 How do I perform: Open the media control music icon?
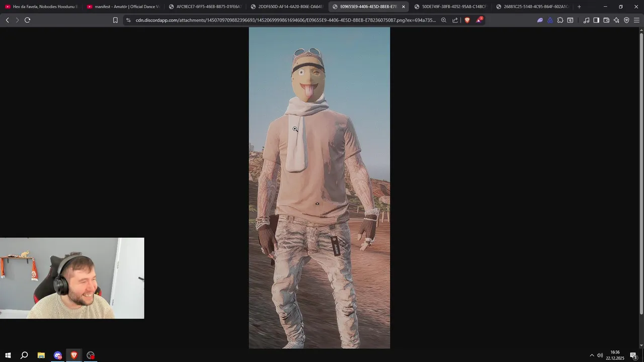(586, 20)
